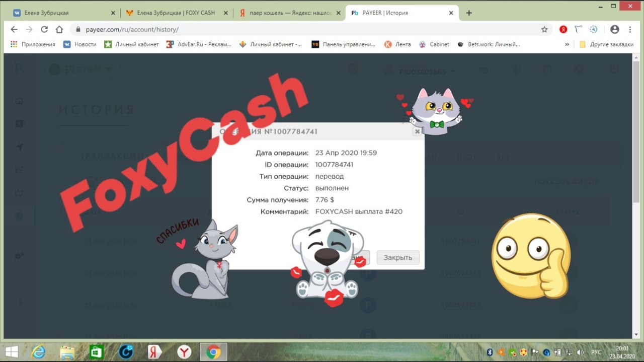
Task: Open the Windows Start menu
Action: coord(12,352)
